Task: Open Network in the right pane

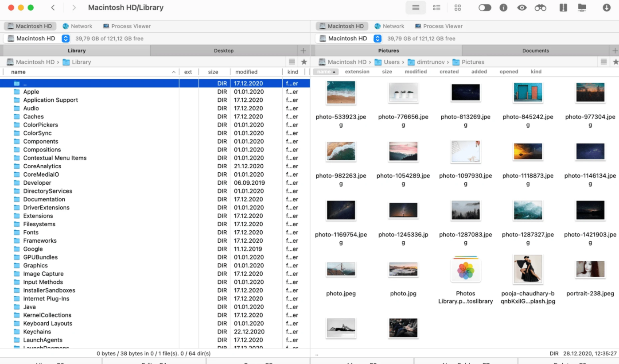Action: tap(389, 26)
